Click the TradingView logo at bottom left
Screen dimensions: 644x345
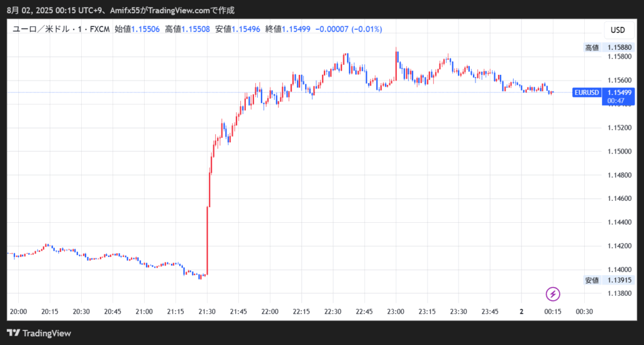[x=39, y=333]
